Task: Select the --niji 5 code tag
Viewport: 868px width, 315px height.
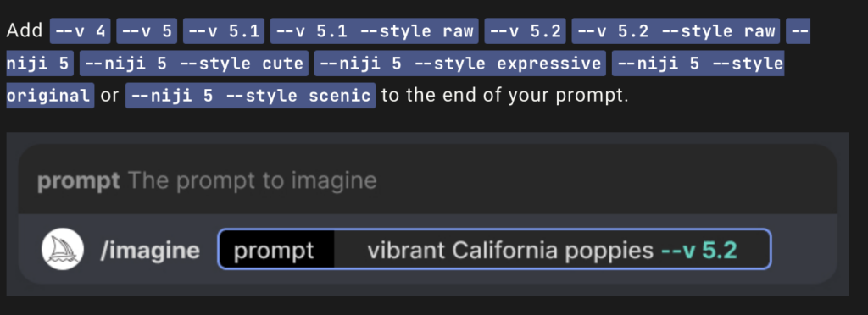Action: pos(40,63)
